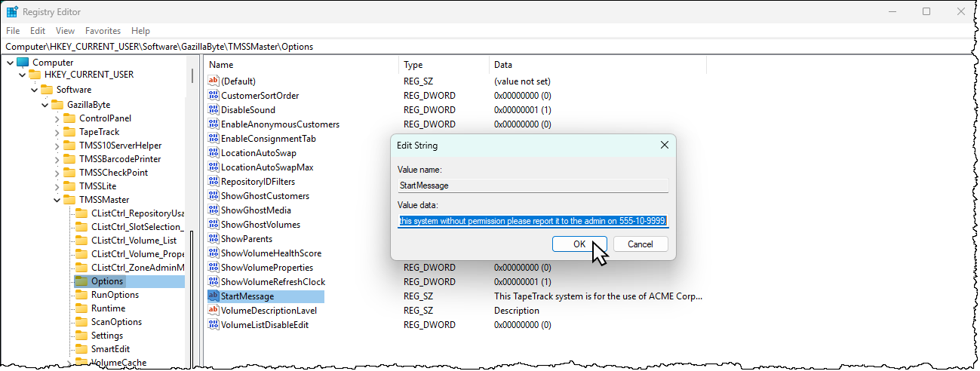This screenshot has height=371, width=980.
Task: Click the (Default) value string icon
Action: (x=214, y=81)
